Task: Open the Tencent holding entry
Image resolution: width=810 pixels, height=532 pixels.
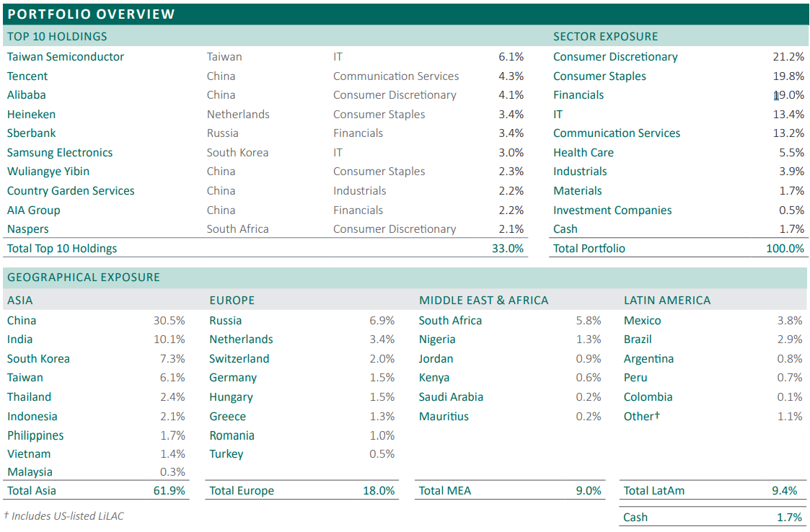Action: [27, 76]
